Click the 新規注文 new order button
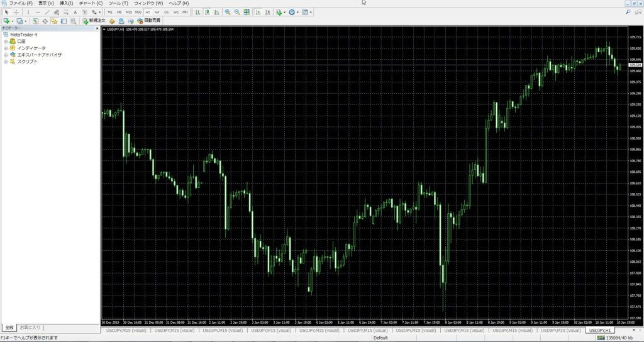 (x=94, y=21)
